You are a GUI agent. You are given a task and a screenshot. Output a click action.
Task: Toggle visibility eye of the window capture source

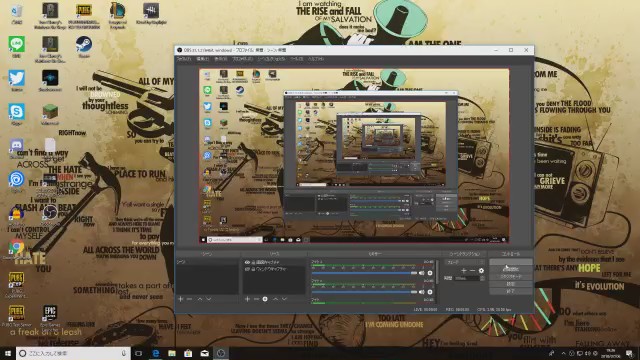point(247,269)
